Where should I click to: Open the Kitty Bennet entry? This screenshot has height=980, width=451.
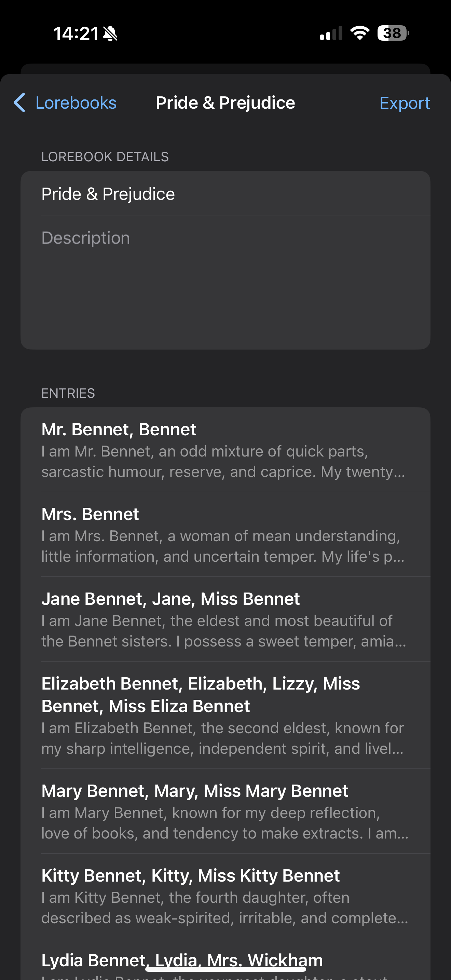coord(225,896)
